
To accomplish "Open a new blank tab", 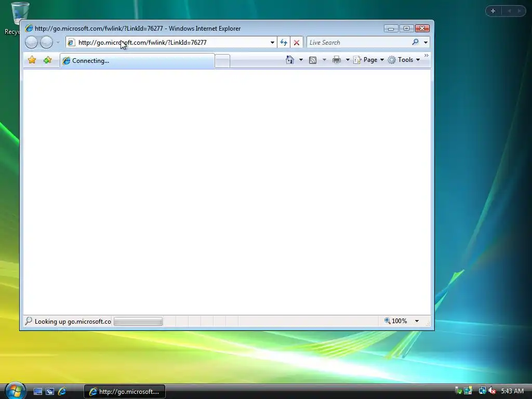I will 222,61.
